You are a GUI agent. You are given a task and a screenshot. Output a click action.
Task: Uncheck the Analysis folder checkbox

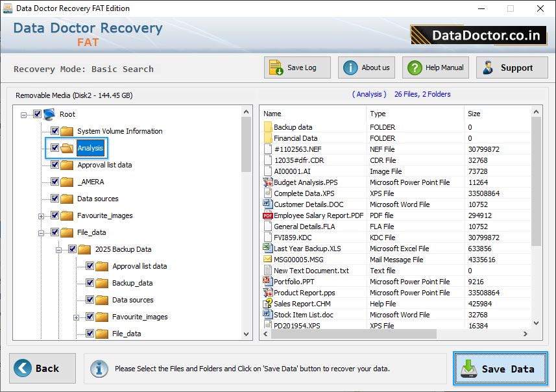pyautogui.click(x=55, y=148)
